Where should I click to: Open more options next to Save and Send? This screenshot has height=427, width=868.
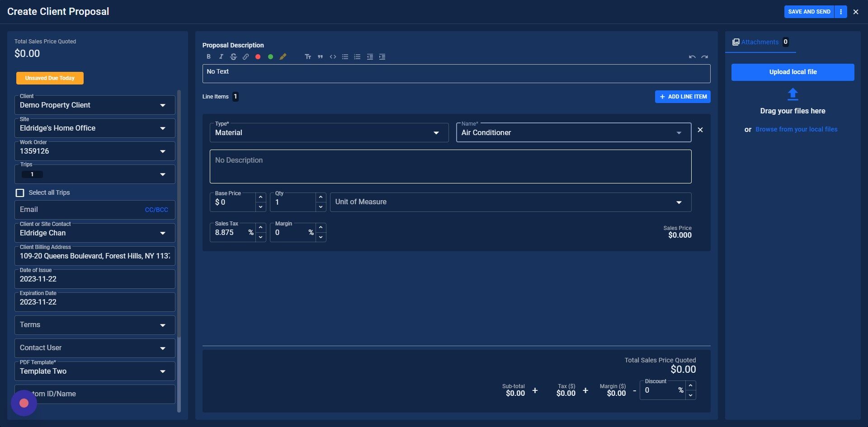pos(841,12)
